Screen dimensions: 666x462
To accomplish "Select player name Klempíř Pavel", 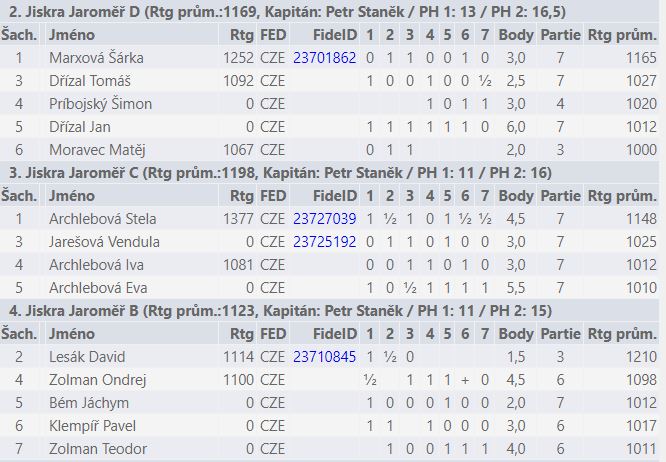I will (x=93, y=426).
